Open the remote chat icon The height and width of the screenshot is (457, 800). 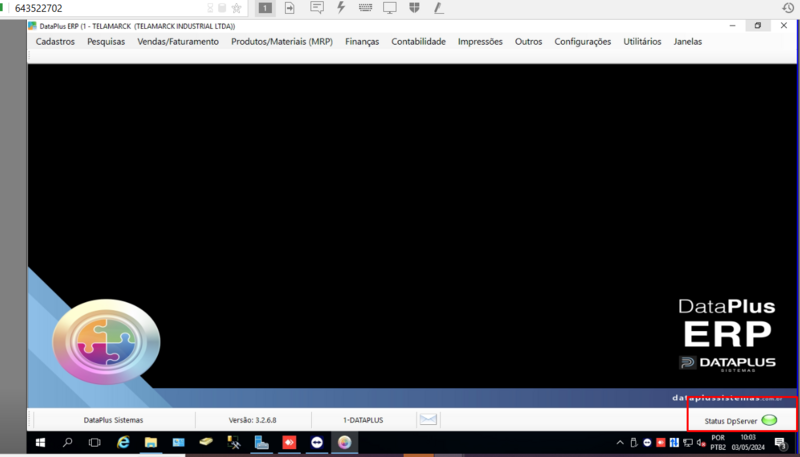pyautogui.click(x=317, y=8)
